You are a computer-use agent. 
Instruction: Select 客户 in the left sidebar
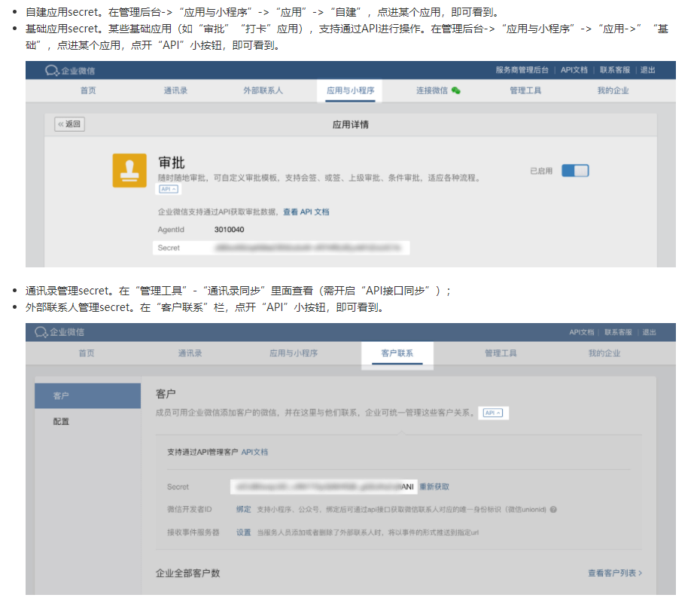[x=87, y=395]
